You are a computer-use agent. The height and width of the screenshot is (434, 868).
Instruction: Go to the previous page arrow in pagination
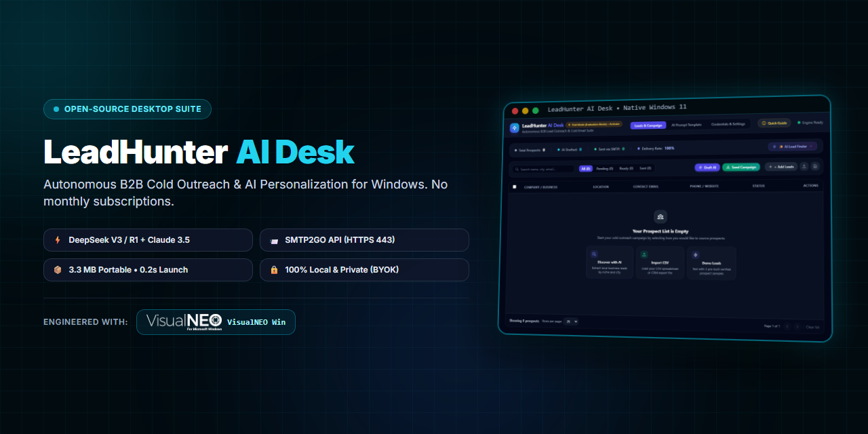point(787,326)
